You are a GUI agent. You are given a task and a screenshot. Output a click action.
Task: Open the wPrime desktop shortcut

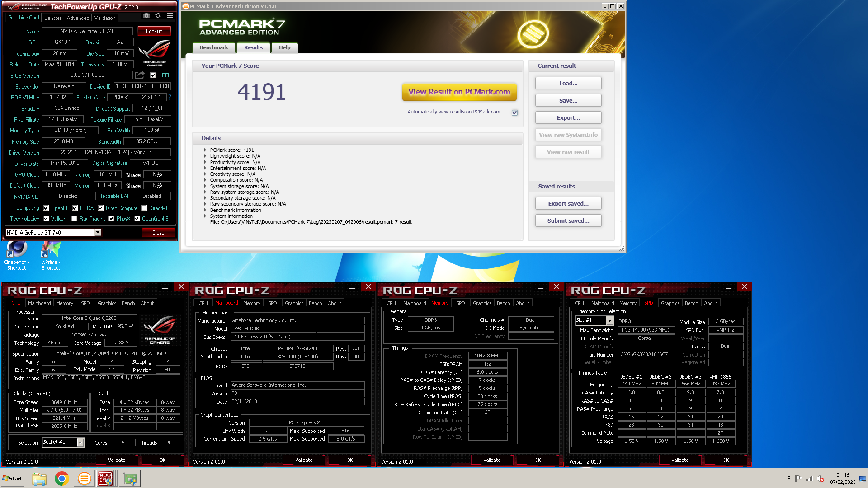51,256
